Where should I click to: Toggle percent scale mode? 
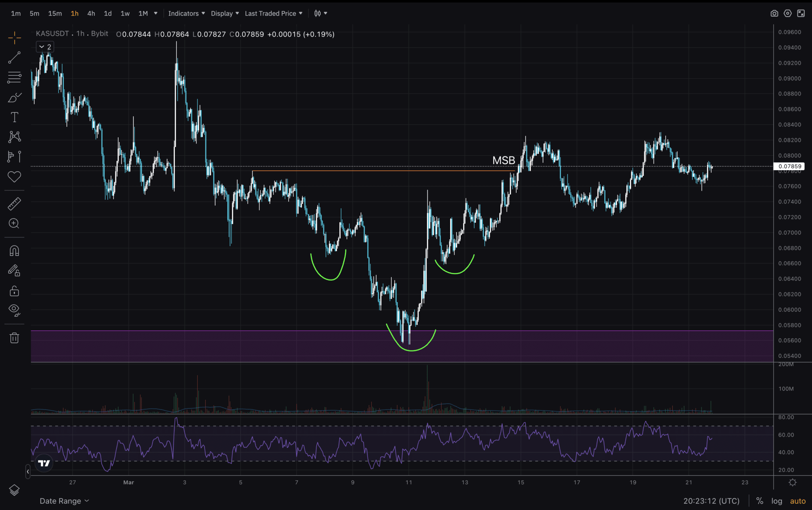point(760,501)
